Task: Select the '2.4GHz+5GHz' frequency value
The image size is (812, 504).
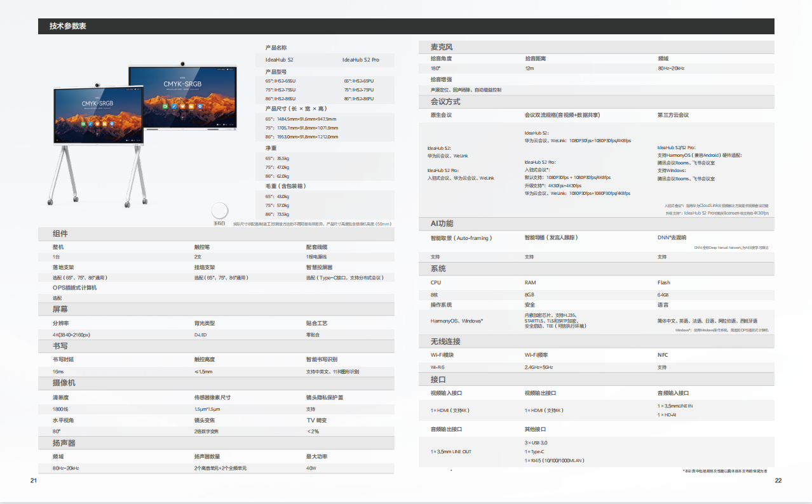Action: coord(539,368)
